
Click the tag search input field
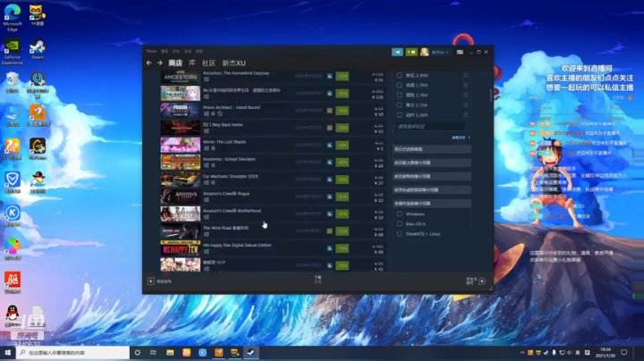click(430, 126)
